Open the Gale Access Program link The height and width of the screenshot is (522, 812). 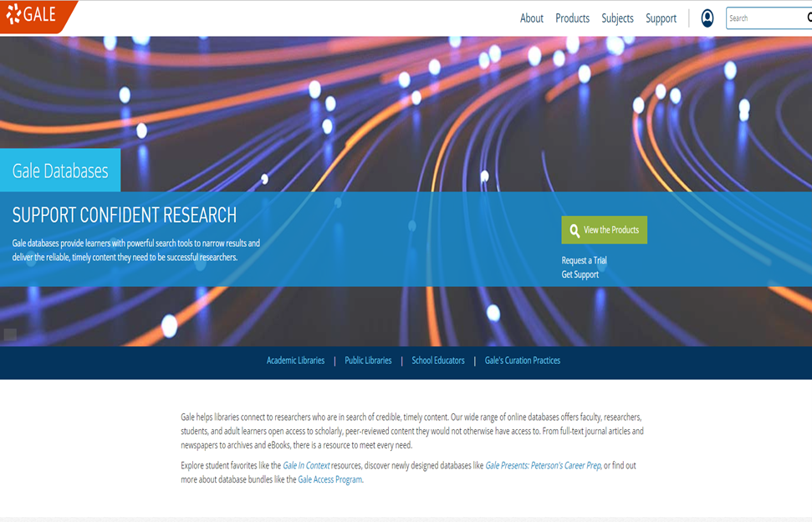(x=329, y=479)
